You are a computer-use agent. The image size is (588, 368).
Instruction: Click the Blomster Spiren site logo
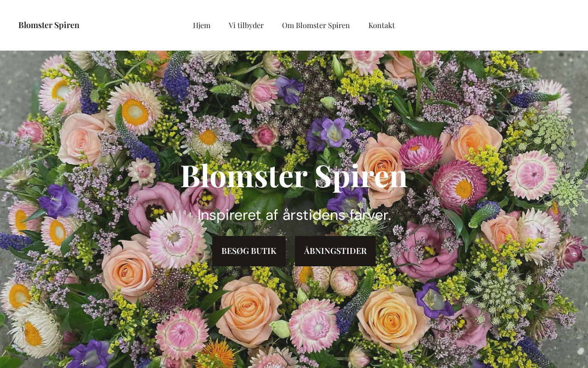[49, 25]
